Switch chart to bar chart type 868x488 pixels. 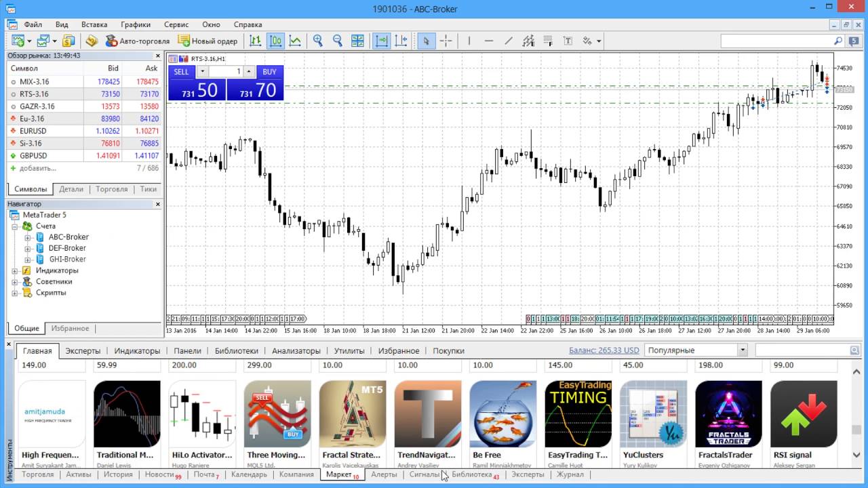(256, 41)
